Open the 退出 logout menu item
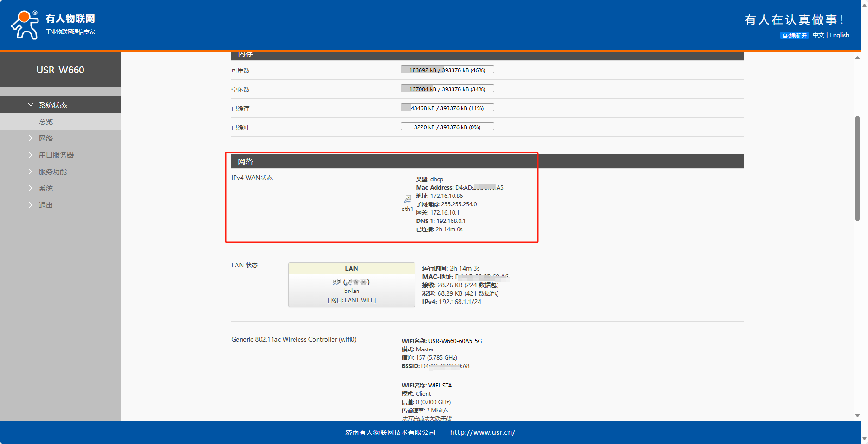This screenshot has width=868, height=444. point(46,205)
